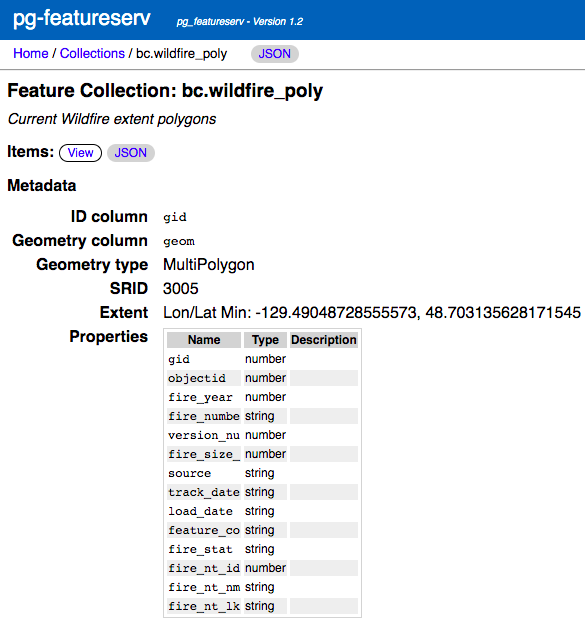The height and width of the screenshot is (631, 585).
Task: Select the load_date property name
Action: click(200, 511)
